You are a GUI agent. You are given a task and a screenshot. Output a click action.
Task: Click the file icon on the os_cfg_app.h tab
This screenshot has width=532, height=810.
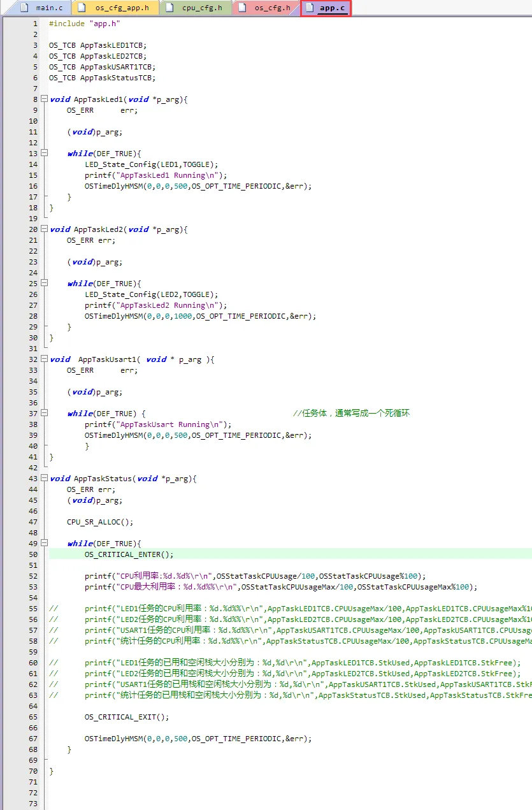click(x=83, y=8)
